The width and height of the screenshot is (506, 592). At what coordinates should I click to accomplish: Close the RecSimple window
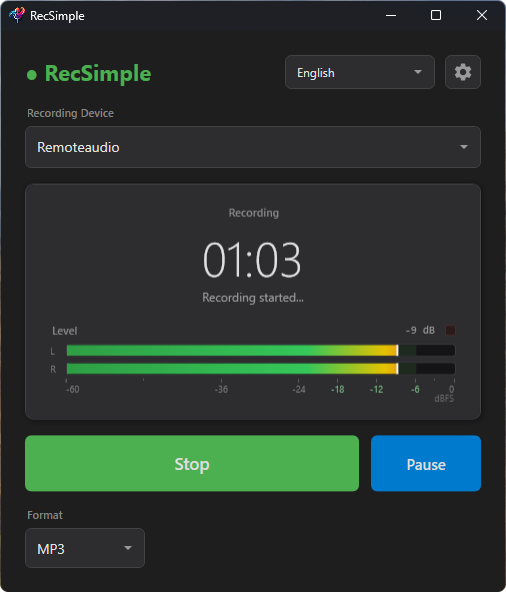pyautogui.click(x=481, y=15)
